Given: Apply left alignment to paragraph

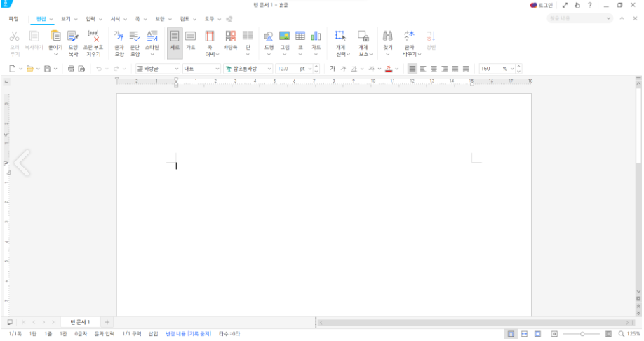Looking at the screenshot, I should click(x=422, y=69).
